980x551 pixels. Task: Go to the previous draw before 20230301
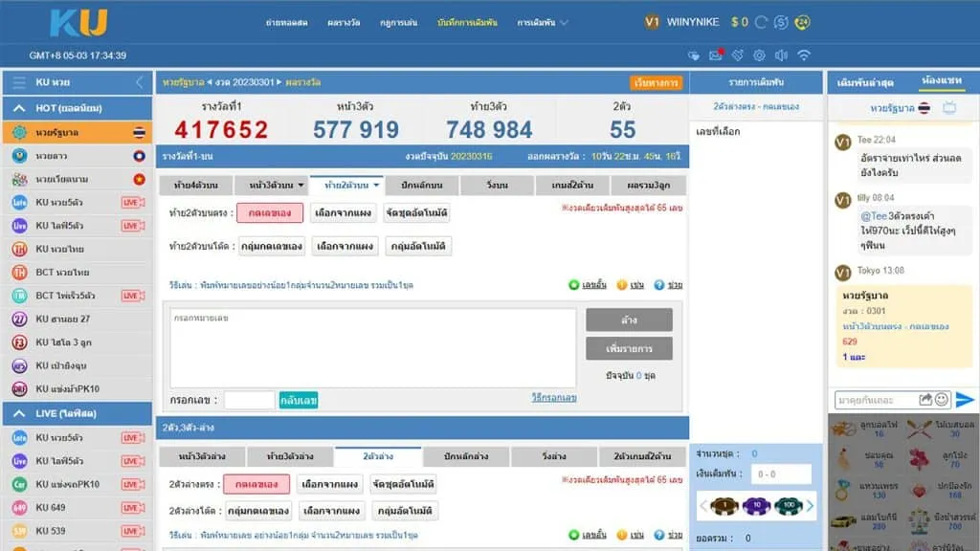(210, 82)
